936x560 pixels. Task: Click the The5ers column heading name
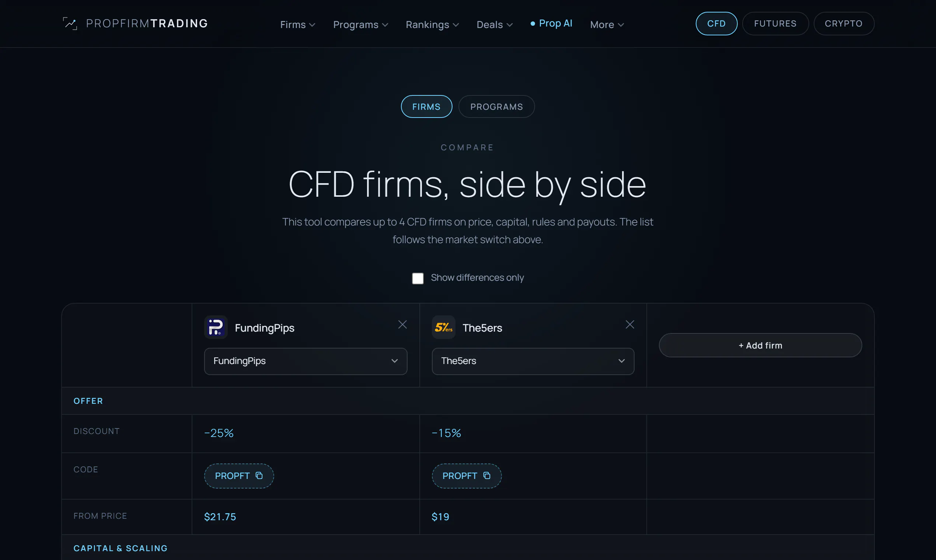[x=482, y=328]
